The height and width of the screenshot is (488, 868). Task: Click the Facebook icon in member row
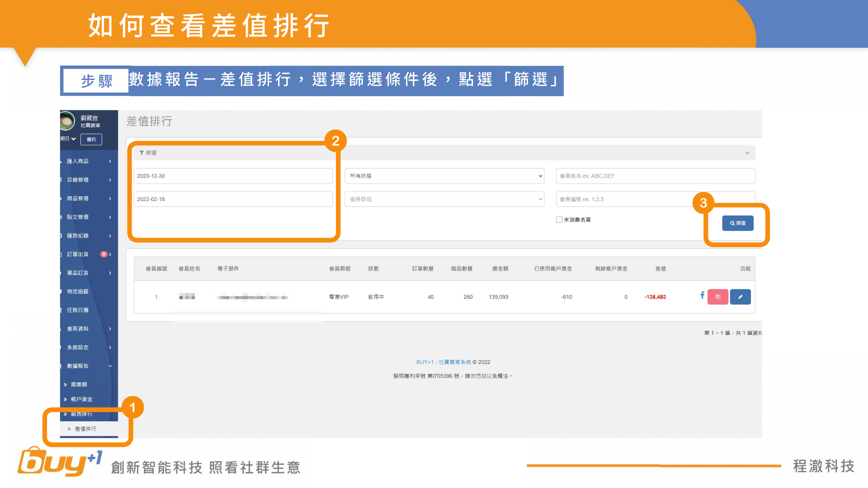point(702,295)
